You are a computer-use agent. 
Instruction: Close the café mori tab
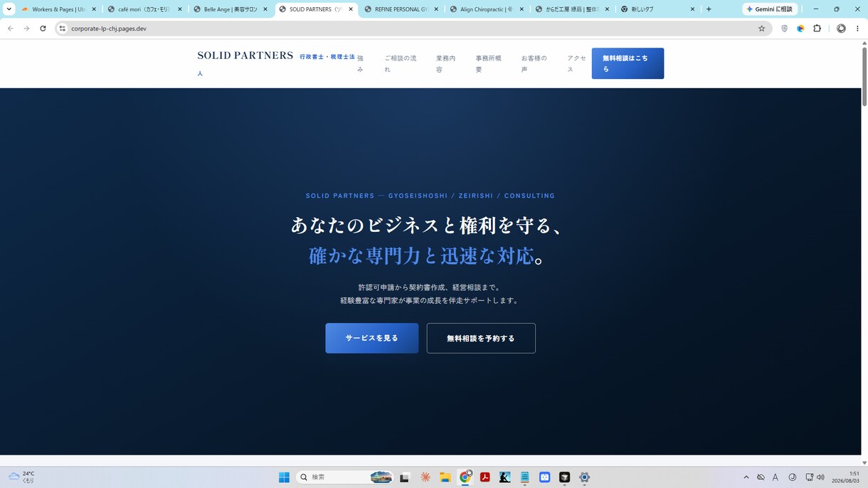179,9
